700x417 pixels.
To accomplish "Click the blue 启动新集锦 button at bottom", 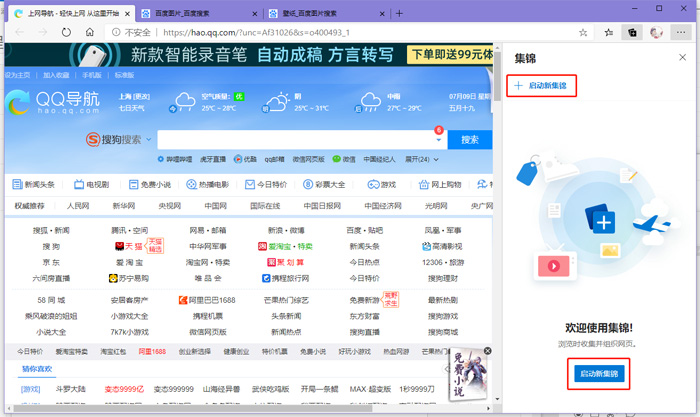I will (599, 374).
